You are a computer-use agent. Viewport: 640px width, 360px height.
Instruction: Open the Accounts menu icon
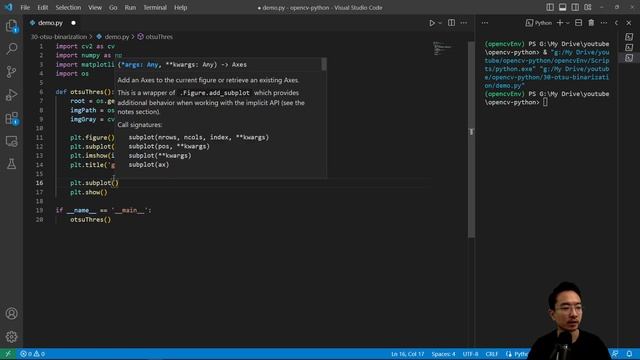(11, 313)
